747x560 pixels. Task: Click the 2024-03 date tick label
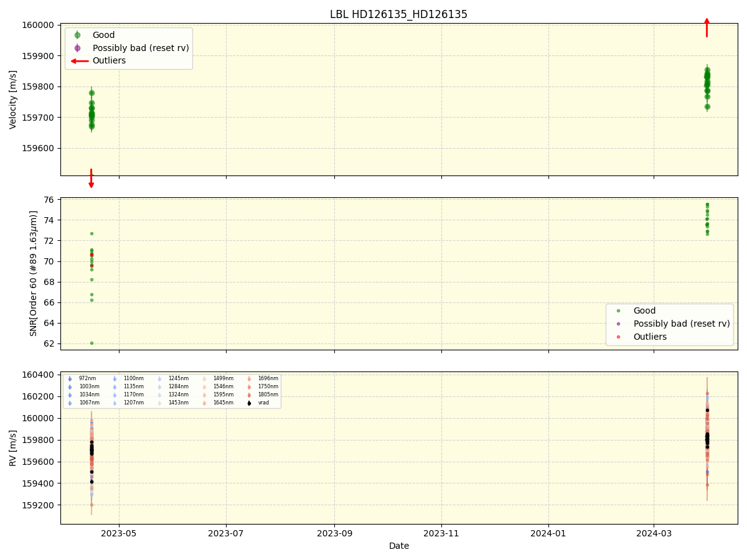pyautogui.click(x=654, y=533)
